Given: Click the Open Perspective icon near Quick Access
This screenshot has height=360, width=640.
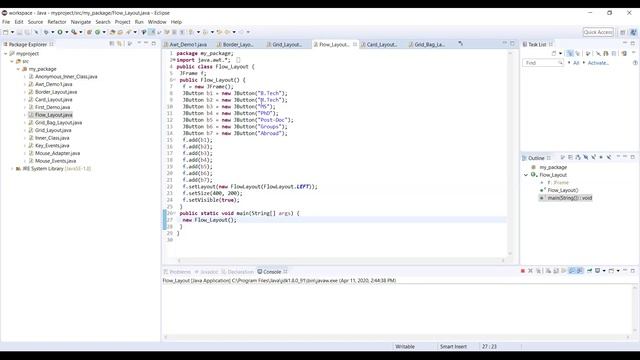Looking at the screenshot, I should point(623,32).
